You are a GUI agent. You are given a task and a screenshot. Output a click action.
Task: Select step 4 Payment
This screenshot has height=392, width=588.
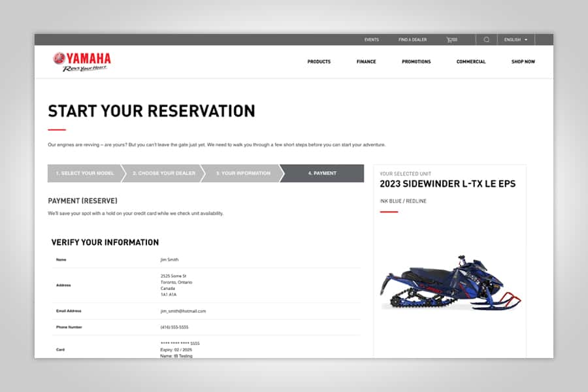click(323, 173)
